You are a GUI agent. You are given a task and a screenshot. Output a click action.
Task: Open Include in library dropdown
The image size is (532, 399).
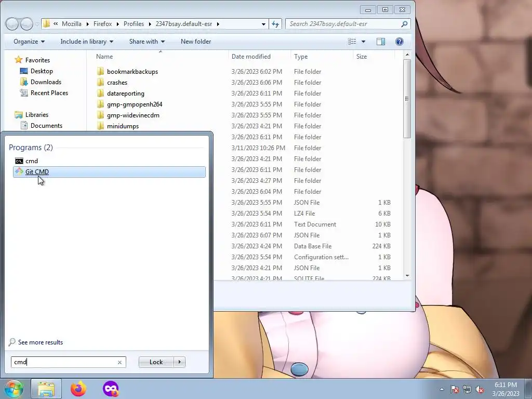(x=87, y=42)
